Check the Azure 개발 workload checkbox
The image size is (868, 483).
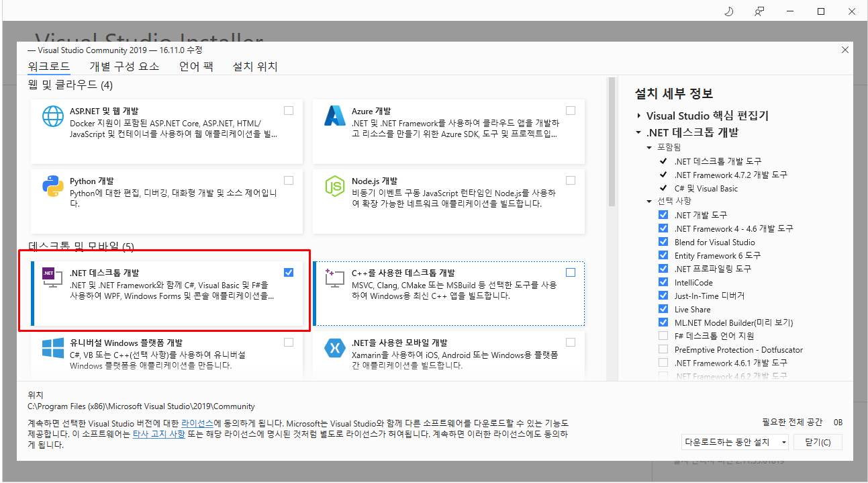[x=571, y=110]
